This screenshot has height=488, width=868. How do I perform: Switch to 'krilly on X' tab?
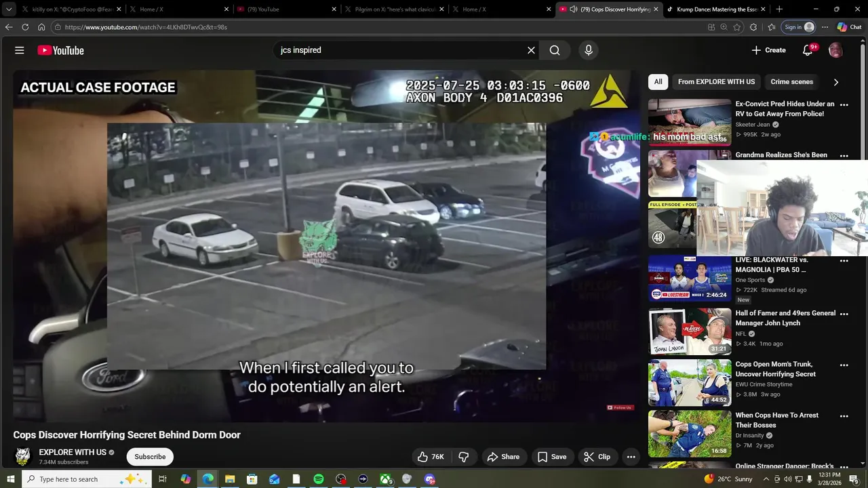[x=71, y=9]
